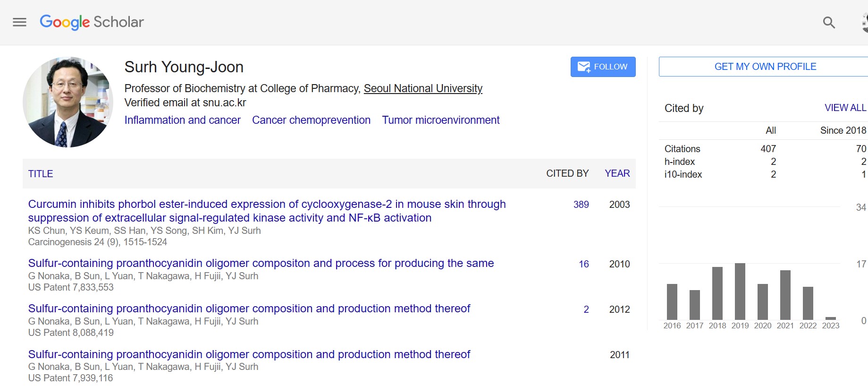Open the 16 citations link
This screenshot has width=868, height=386.
pyautogui.click(x=584, y=264)
